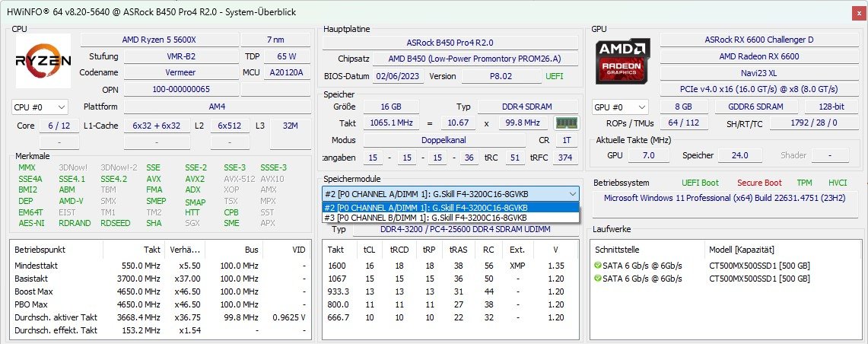This screenshot has width=868, height=344.
Task: Click the PCIe v4.0 x16 link field
Action: point(758,89)
